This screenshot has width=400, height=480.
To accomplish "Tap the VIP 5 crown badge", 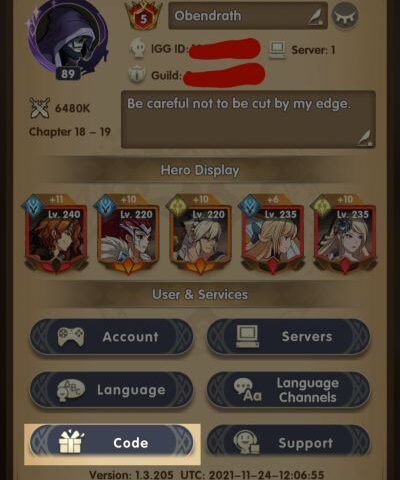I will pos(143,16).
